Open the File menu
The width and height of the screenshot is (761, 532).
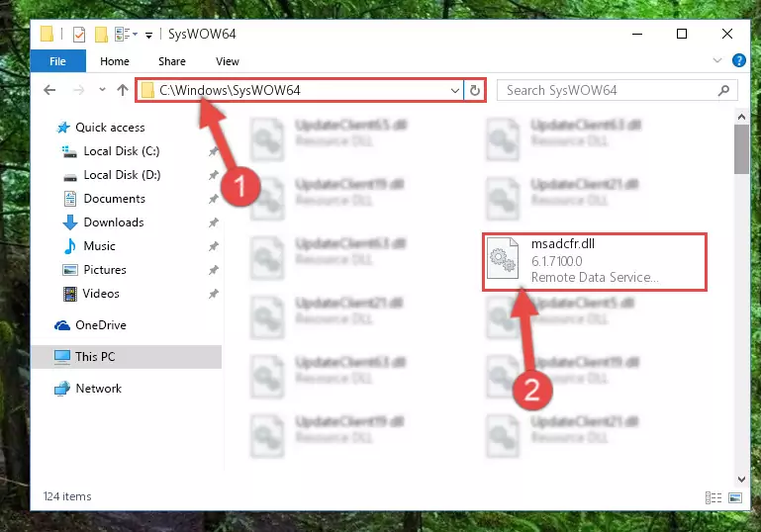tap(57, 61)
